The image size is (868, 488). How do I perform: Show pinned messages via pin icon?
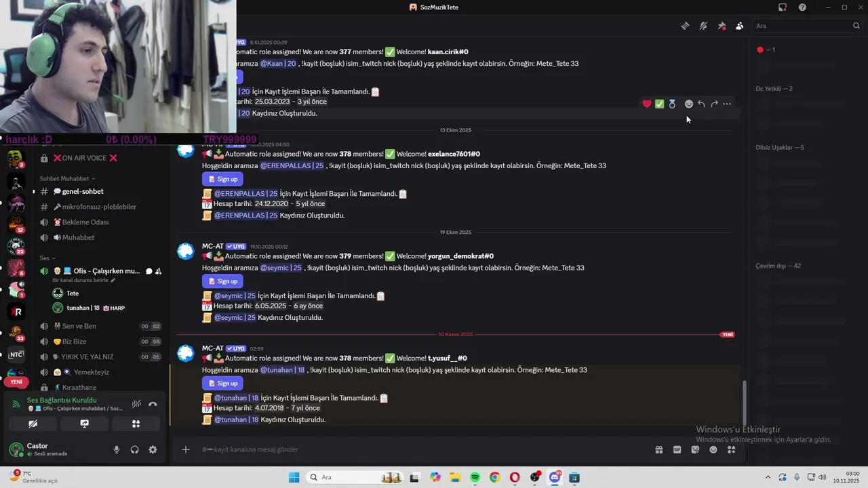point(722,26)
